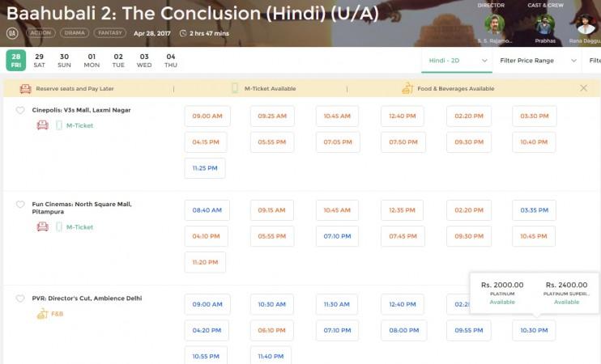Choose Cinepolis 10:40 PM showtime

point(534,142)
